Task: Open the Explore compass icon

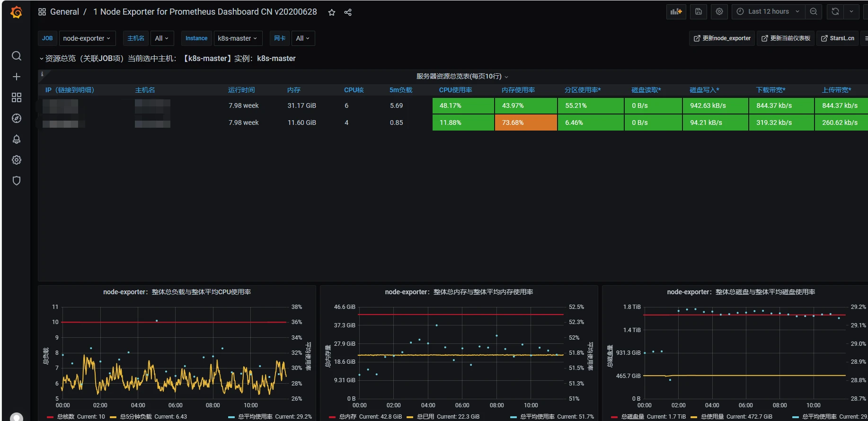Action: (17, 118)
